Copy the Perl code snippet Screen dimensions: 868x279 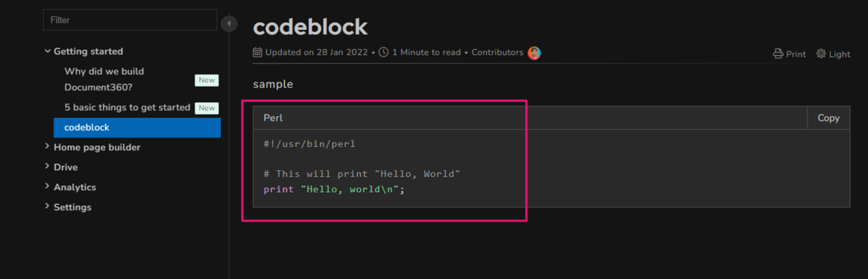point(828,118)
